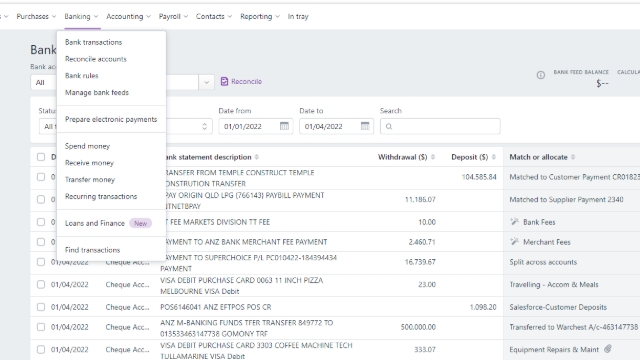
Task: Click the 16,739.67 withdrawal amount
Action: click(420, 262)
